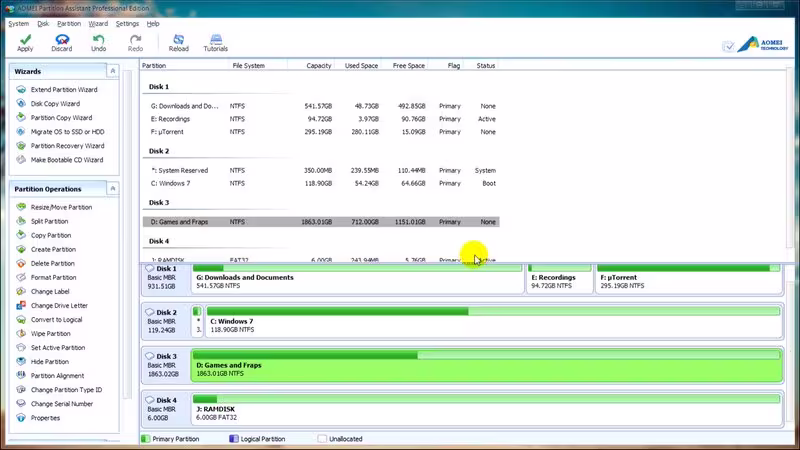800x450 pixels.
Task: Open the Partition menu
Action: tap(69, 23)
